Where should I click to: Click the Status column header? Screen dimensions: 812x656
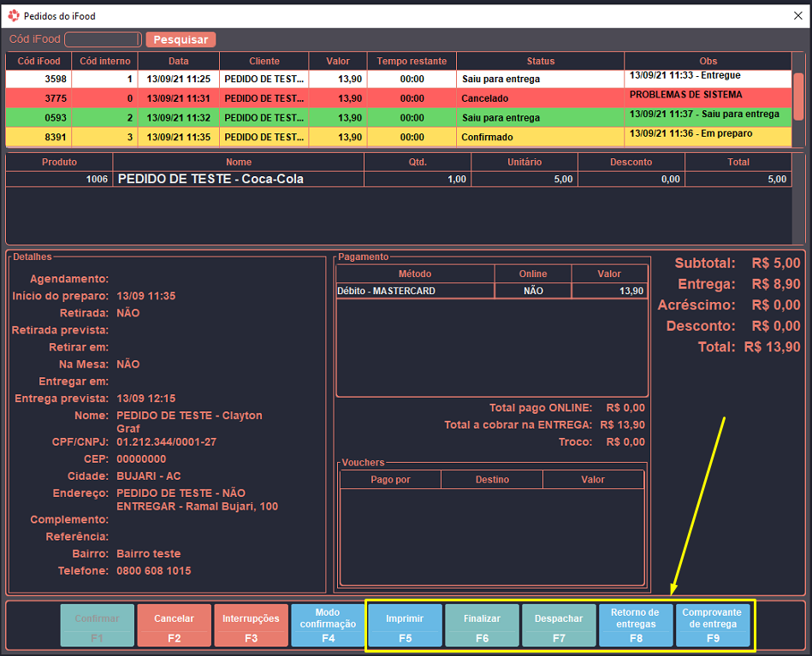click(x=540, y=61)
